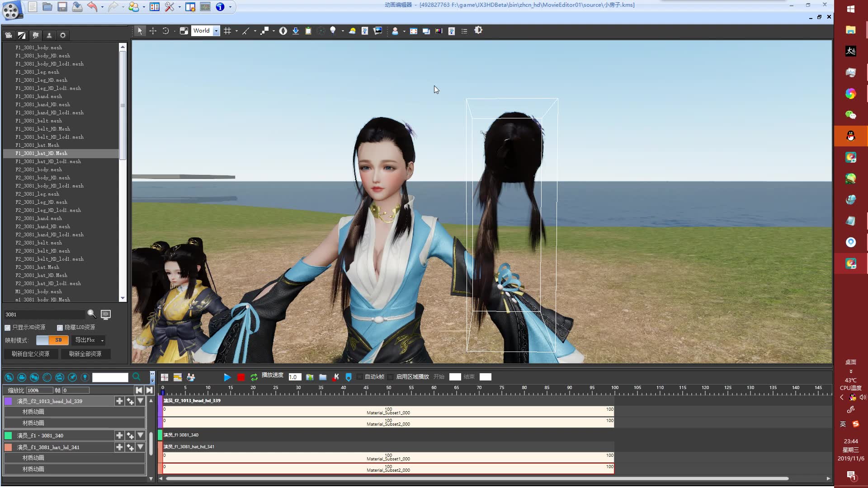Click the 刷新自定义资源 button
This screenshot has height=488, width=868.
31,354
